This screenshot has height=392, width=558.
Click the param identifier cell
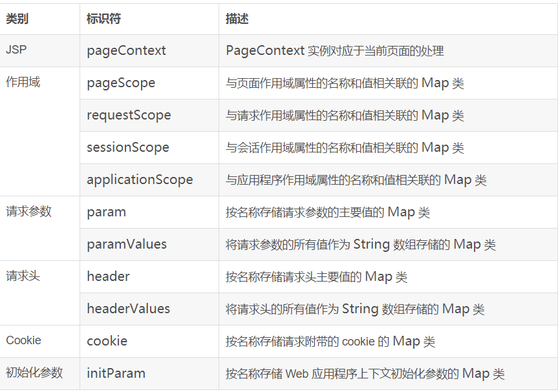pyautogui.click(x=107, y=212)
